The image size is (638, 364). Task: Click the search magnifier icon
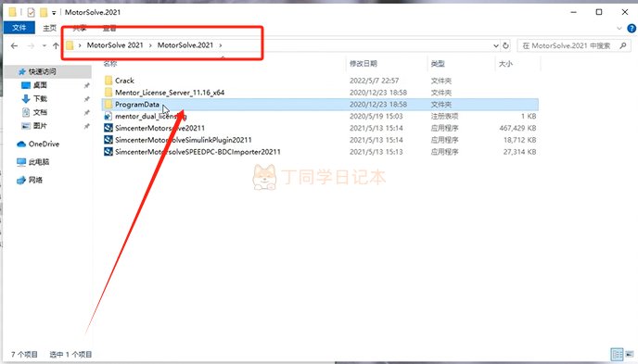(623, 45)
